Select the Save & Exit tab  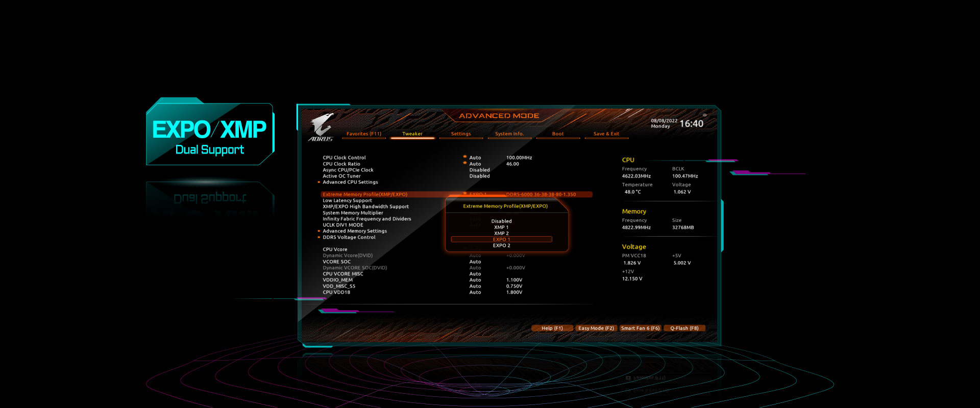(x=606, y=134)
